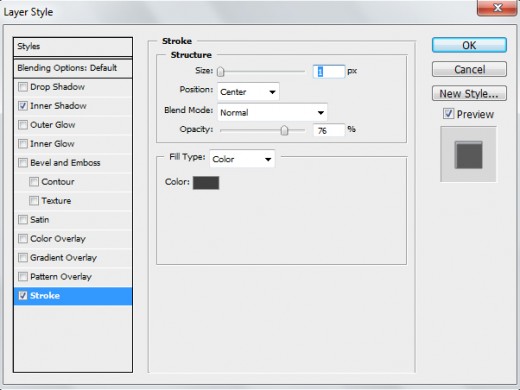Enable the Gradient Overlay checkbox
The image size is (520, 390).
pos(23,258)
